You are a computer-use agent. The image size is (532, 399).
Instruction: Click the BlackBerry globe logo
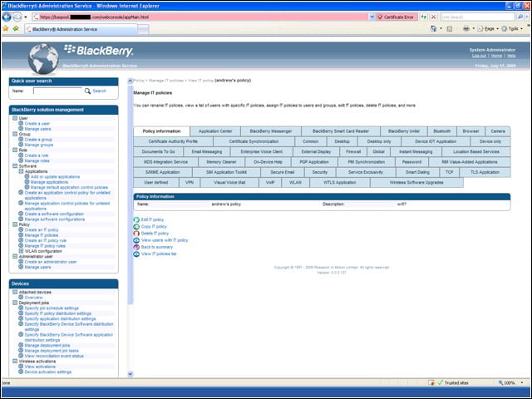coord(43,59)
